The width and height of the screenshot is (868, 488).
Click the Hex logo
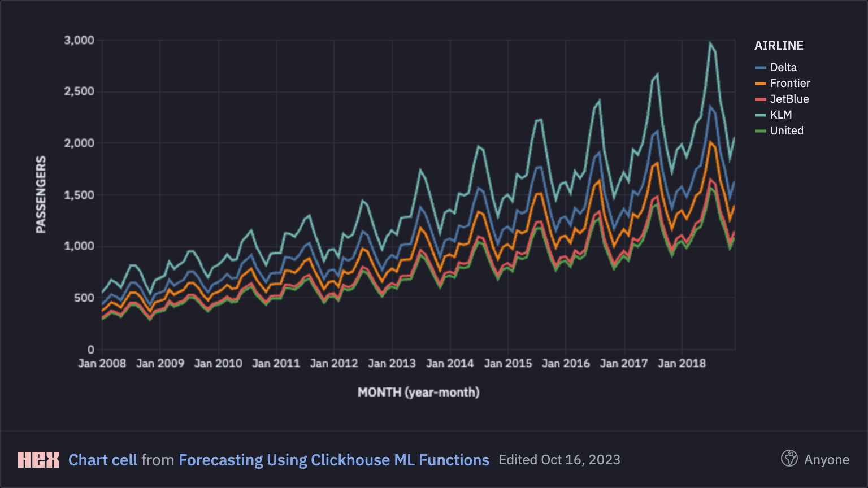click(38, 460)
